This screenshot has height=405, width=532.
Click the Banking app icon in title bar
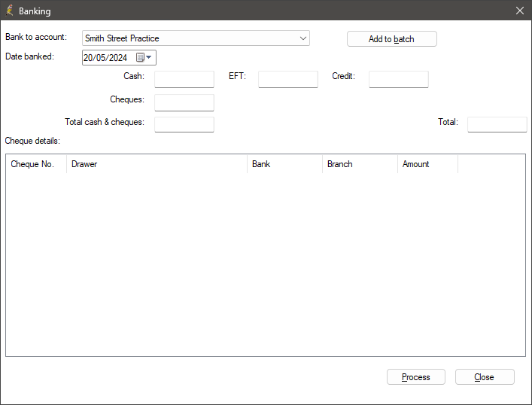click(10, 11)
